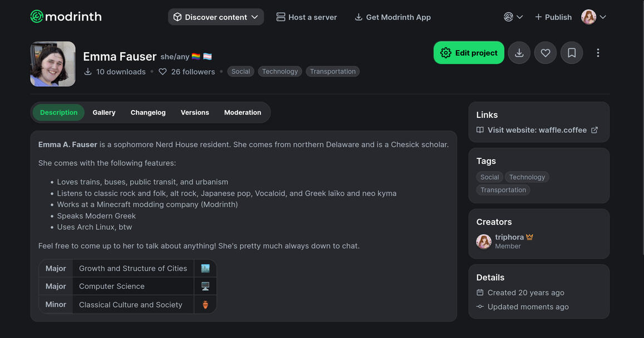
Task: Click the book icon in Links
Action: (x=480, y=130)
